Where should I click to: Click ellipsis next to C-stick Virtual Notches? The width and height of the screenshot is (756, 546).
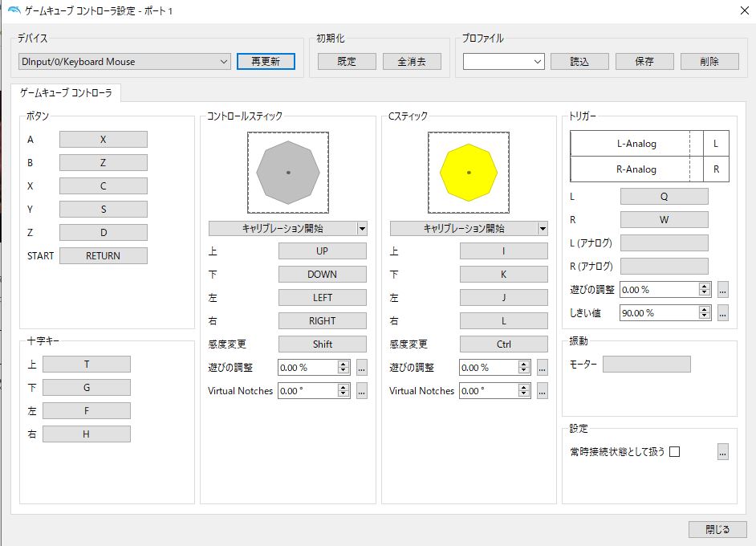(x=543, y=391)
